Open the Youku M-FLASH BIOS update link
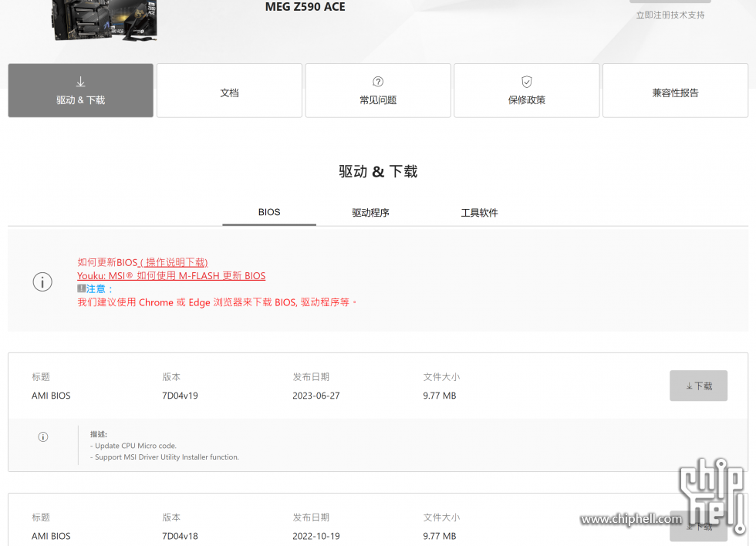 pos(171,275)
